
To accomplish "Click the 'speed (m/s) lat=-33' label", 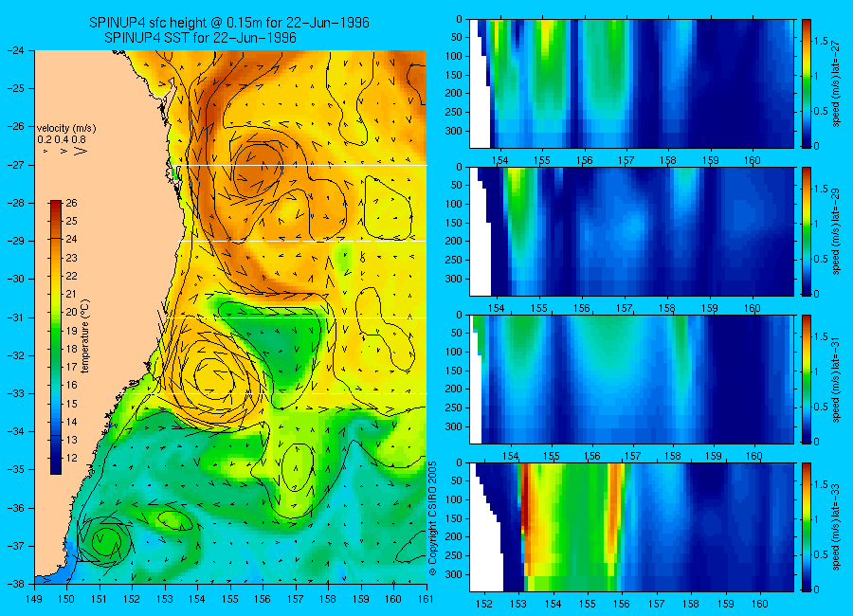I will 836,527.
